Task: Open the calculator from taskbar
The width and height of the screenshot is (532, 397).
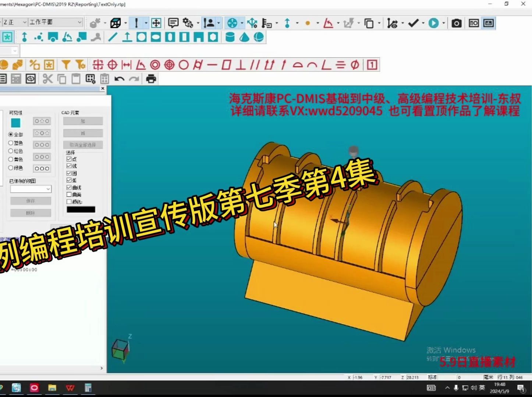Action: [x=88, y=388]
